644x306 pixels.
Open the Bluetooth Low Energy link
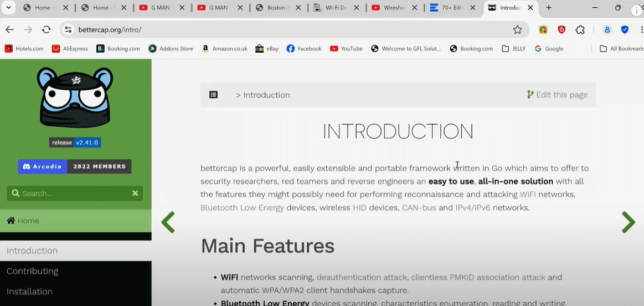pos(242,208)
